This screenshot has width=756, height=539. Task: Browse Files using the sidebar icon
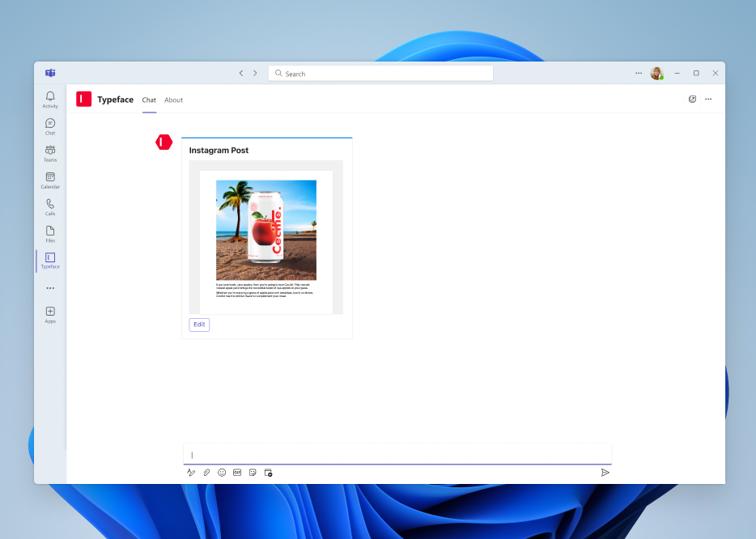(x=49, y=234)
